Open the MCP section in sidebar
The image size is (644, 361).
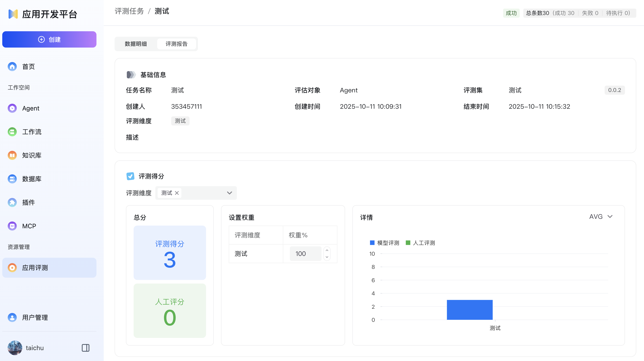click(x=29, y=226)
